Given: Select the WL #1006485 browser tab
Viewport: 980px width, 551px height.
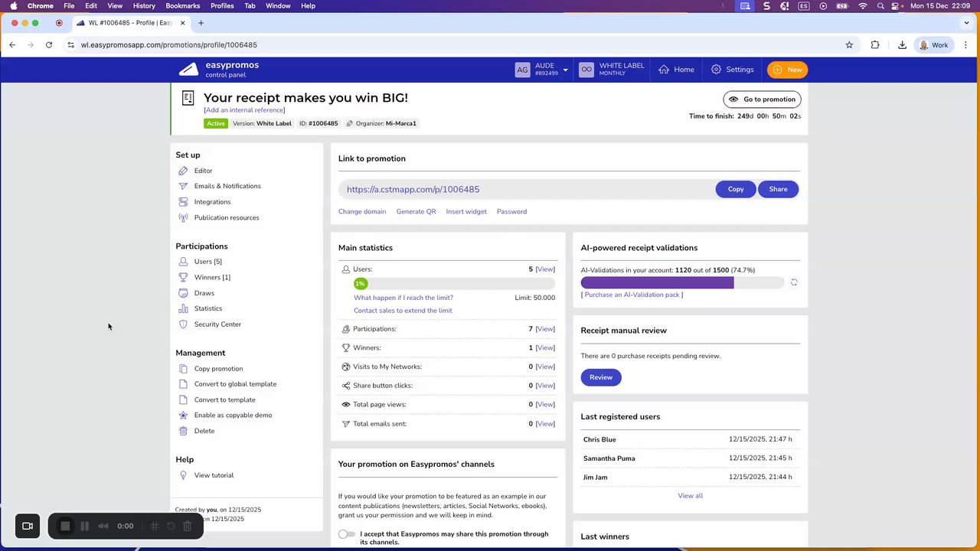Looking at the screenshot, I should [x=131, y=23].
